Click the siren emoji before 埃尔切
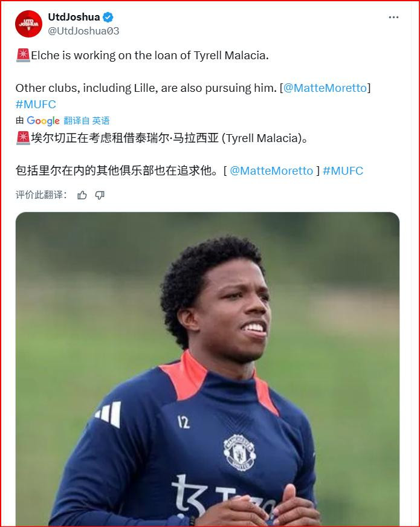Image resolution: width=420 pixels, height=527 pixels. coord(23,138)
